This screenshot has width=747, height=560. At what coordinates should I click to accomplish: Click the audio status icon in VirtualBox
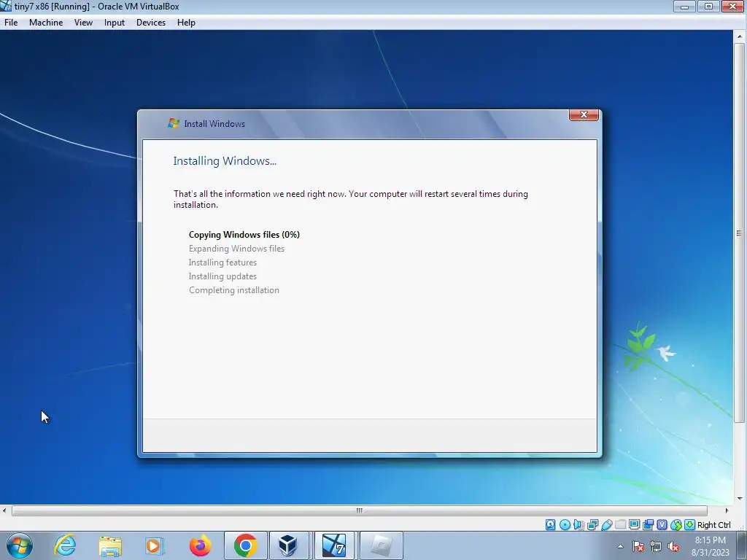578,525
